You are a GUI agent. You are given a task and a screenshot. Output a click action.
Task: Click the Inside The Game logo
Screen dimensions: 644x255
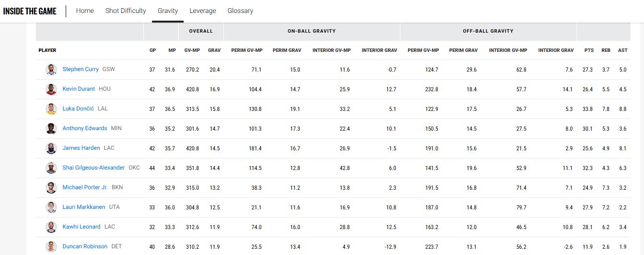click(x=30, y=11)
